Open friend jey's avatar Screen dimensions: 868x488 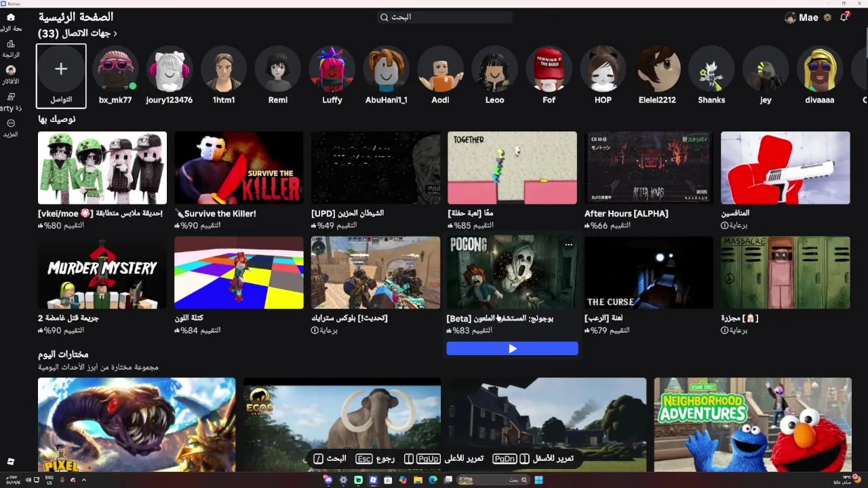click(x=766, y=69)
